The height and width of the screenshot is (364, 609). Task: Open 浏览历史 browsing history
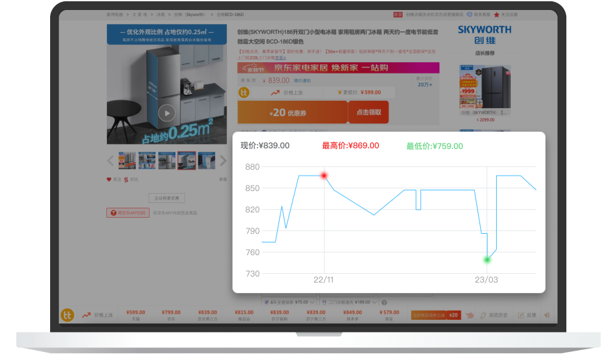pyautogui.click(x=494, y=315)
